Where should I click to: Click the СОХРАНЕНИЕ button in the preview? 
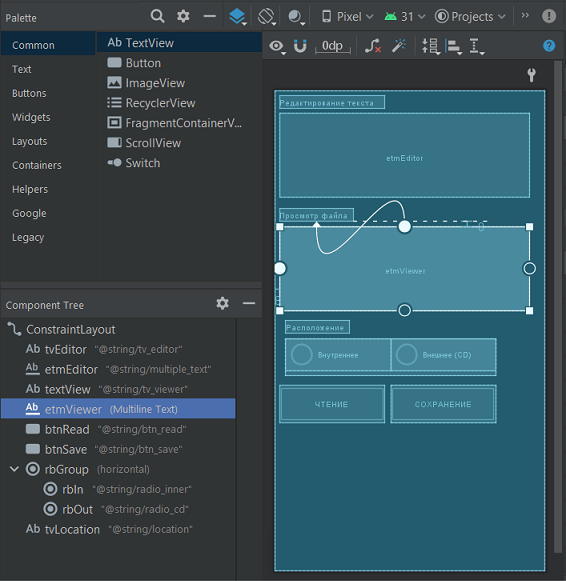(443, 404)
